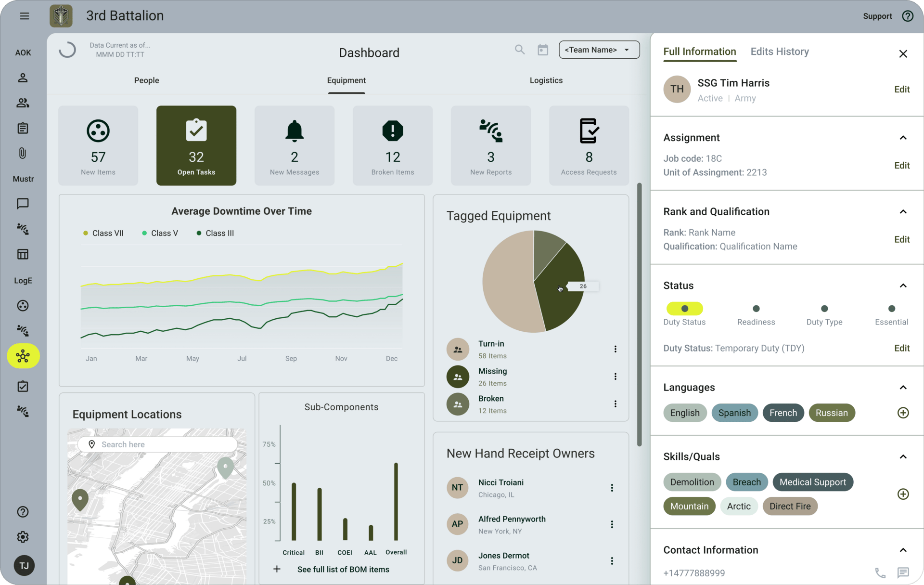Click the refresh data spinner icon

click(x=67, y=50)
